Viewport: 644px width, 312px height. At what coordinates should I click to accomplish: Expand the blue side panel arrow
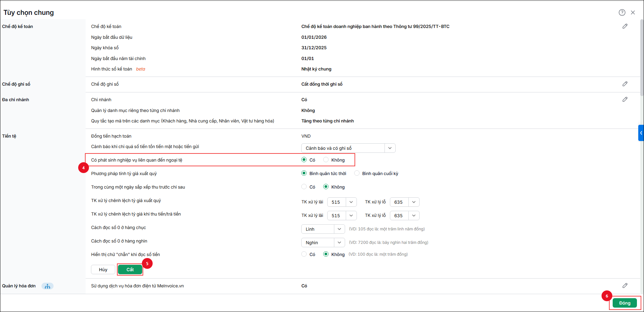coord(641,133)
